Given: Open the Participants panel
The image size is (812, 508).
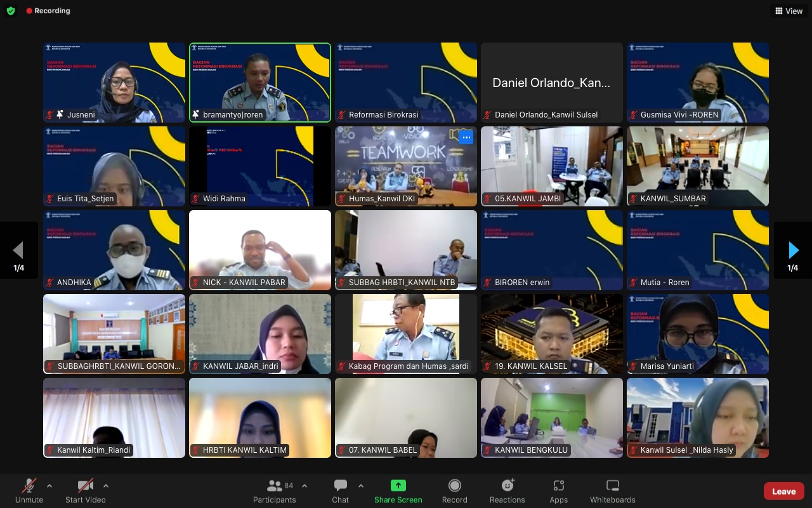Looking at the screenshot, I should click(x=275, y=490).
